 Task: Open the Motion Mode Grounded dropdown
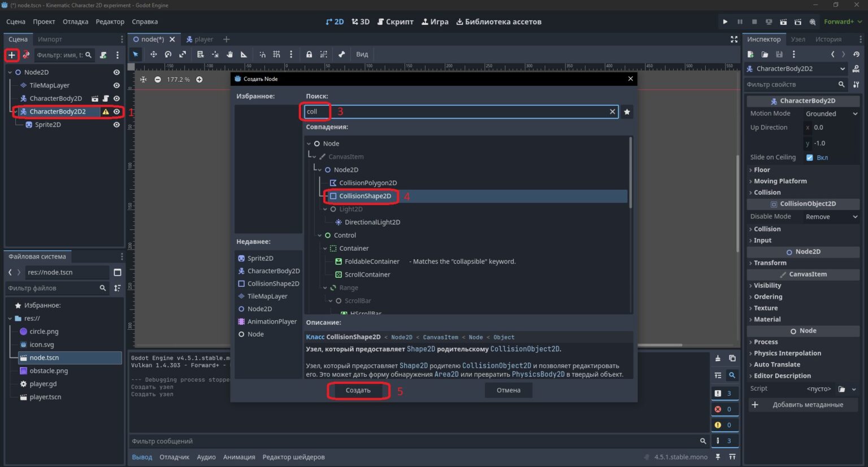click(x=831, y=114)
